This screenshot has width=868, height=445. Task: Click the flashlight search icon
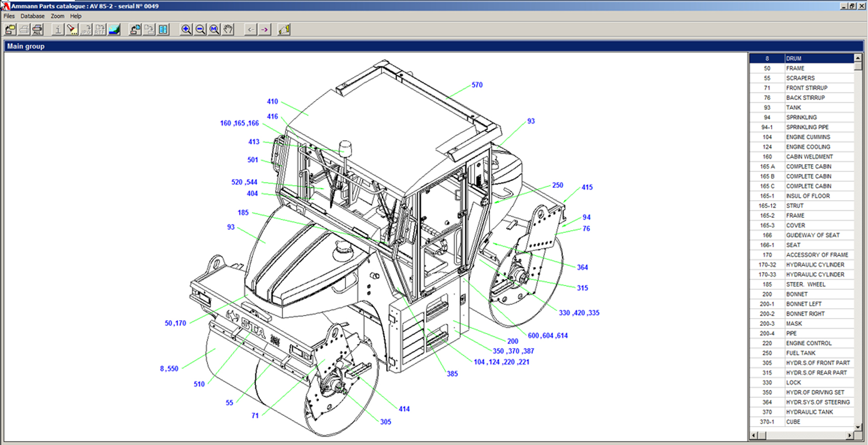click(72, 30)
